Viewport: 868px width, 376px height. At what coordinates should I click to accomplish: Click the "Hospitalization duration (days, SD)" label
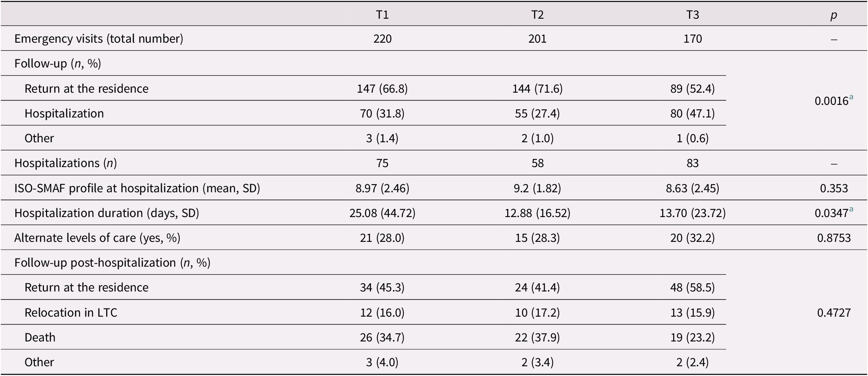(107, 213)
